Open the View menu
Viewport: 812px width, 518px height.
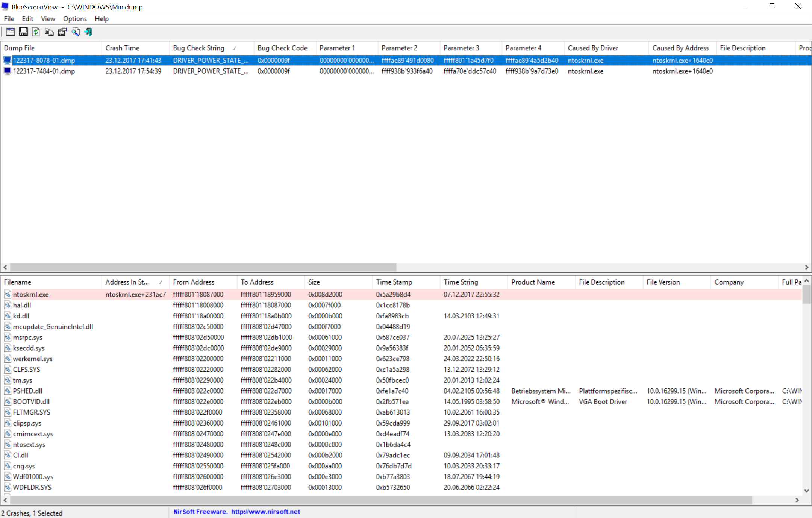click(48, 19)
